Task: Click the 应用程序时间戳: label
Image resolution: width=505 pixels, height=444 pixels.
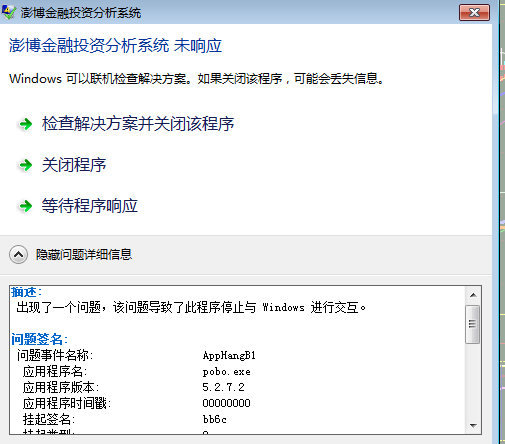Action: point(67,403)
